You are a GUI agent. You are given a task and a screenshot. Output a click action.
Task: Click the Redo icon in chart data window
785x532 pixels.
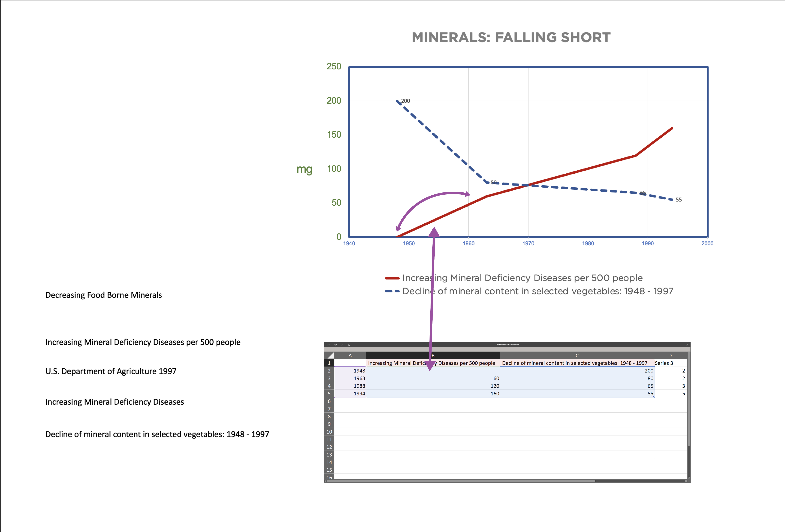coord(342,345)
